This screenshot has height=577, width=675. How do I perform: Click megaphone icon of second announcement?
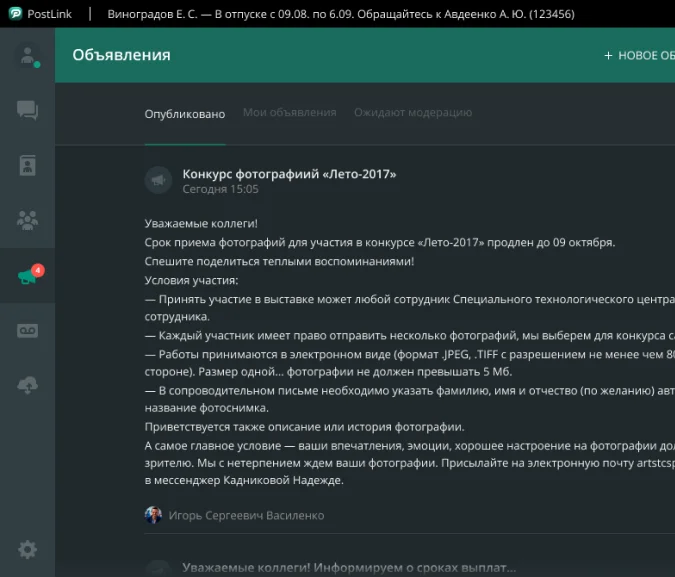(158, 567)
